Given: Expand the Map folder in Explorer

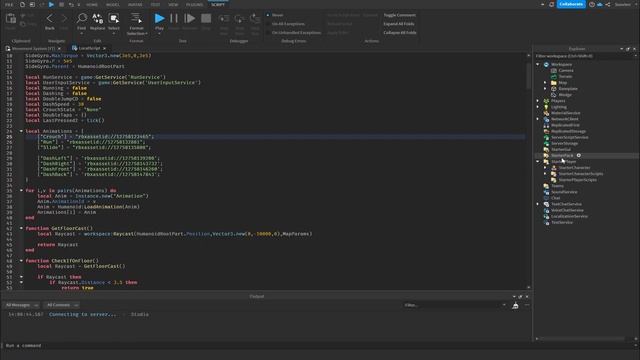Looking at the screenshot, I should pos(545,82).
